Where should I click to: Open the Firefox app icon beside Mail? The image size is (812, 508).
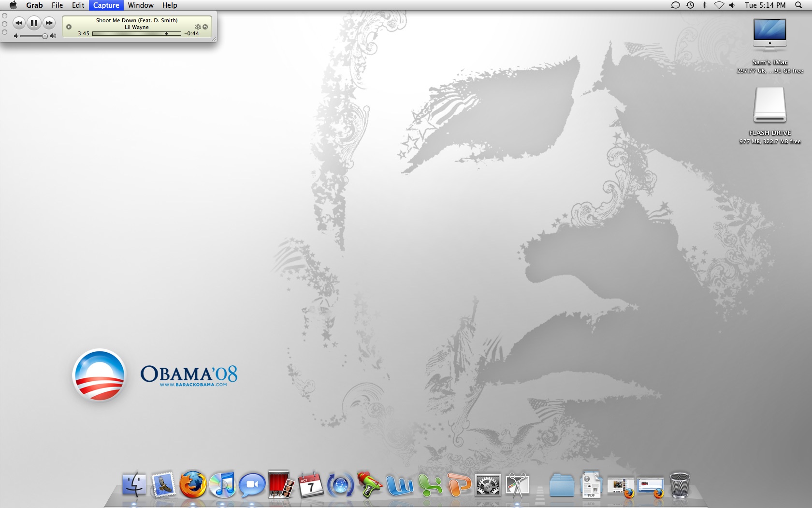[x=193, y=484]
